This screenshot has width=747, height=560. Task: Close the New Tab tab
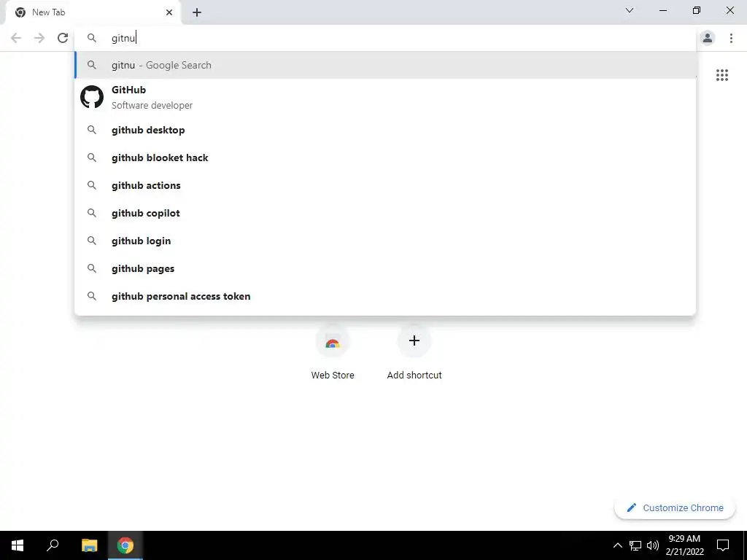(x=169, y=12)
